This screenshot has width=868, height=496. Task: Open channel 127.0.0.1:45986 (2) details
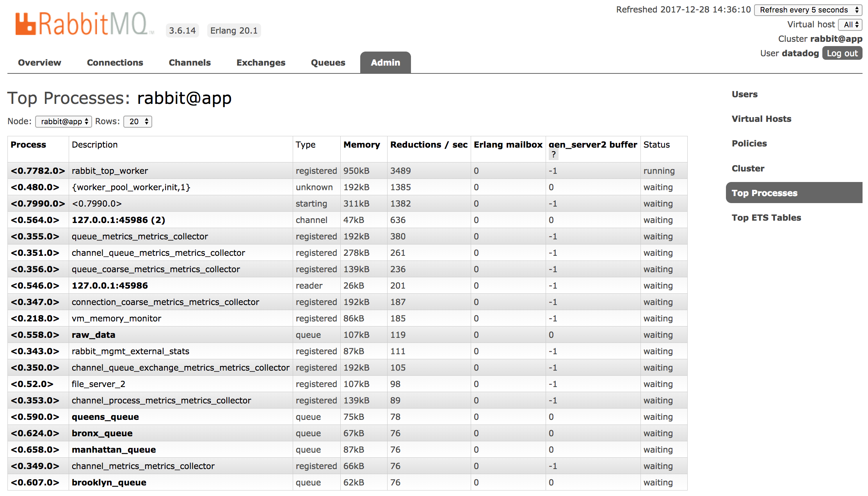tap(118, 220)
